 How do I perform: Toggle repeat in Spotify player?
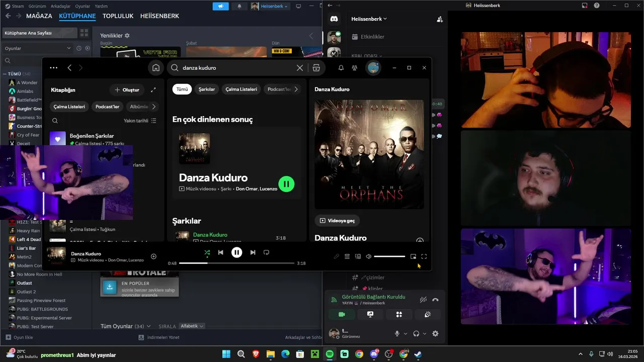click(x=267, y=252)
